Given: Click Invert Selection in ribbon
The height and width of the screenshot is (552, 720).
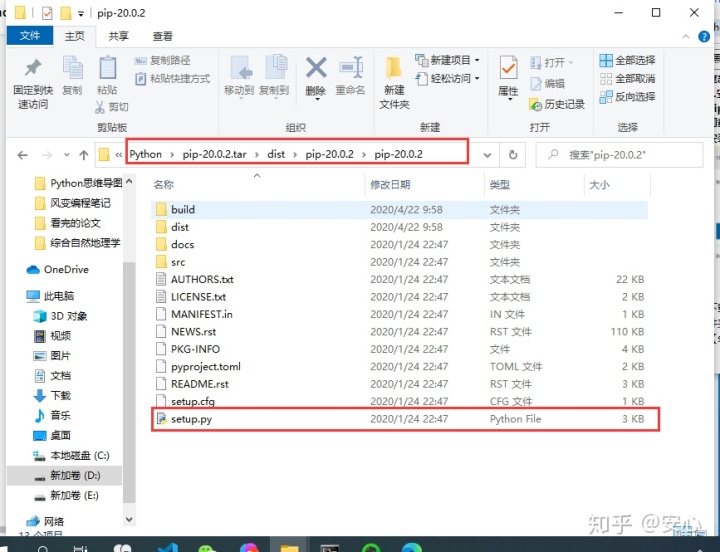Looking at the screenshot, I should [x=627, y=97].
